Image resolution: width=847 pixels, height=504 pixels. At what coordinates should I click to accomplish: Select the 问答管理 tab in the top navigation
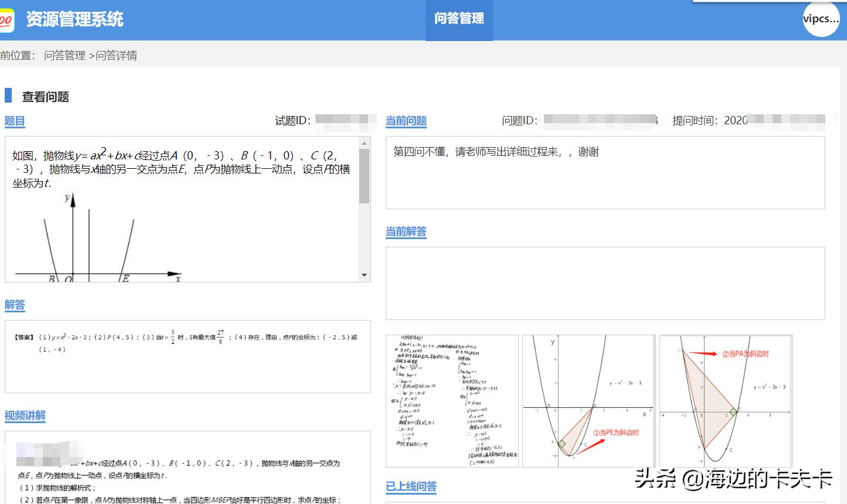pos(459,19)
